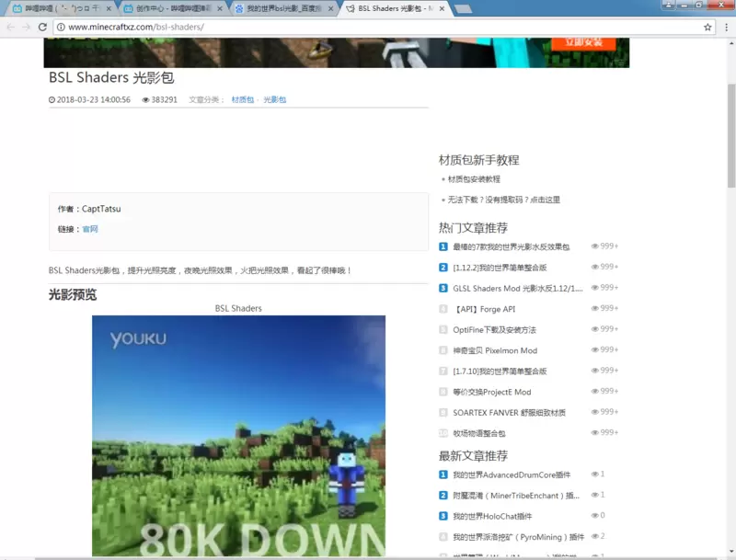Switch to the first bilibili tab
Screen dimensions: 736x560
tap(61, 8)
